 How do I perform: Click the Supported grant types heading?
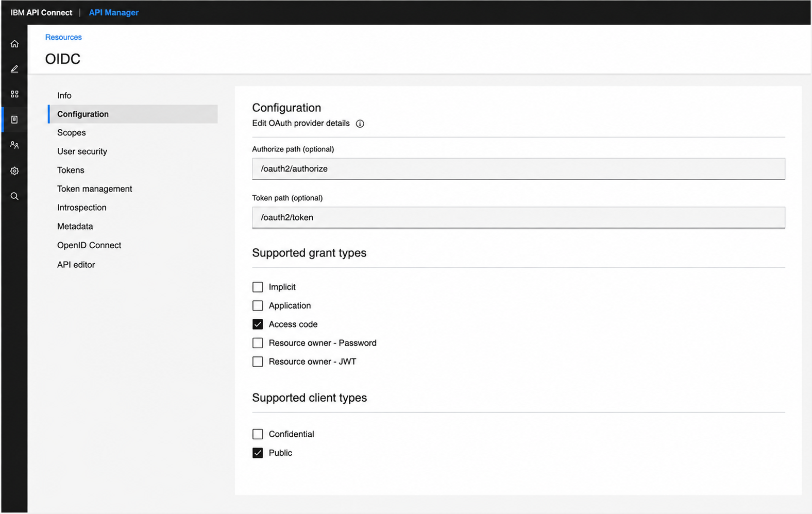[309, 253]
